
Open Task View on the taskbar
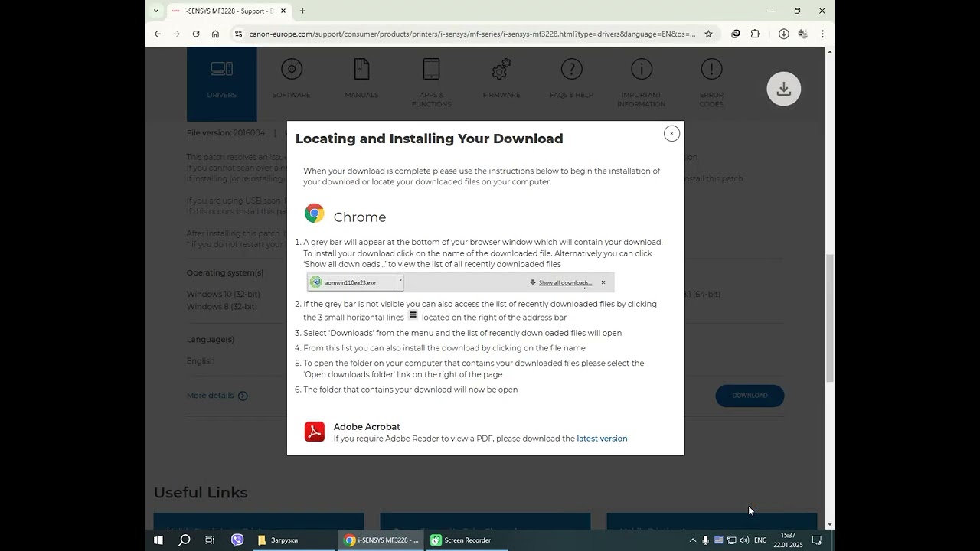[210, 540]
